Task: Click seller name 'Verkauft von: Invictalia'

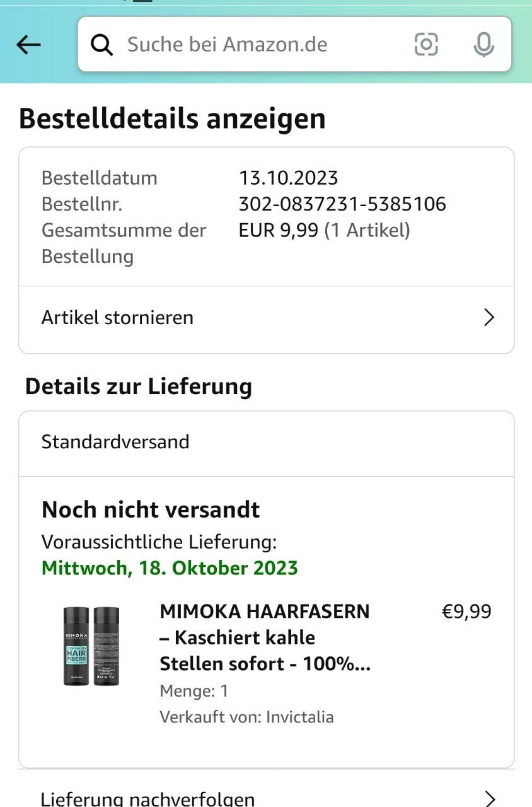Action: pyautogui.click(x=246, y=717)
